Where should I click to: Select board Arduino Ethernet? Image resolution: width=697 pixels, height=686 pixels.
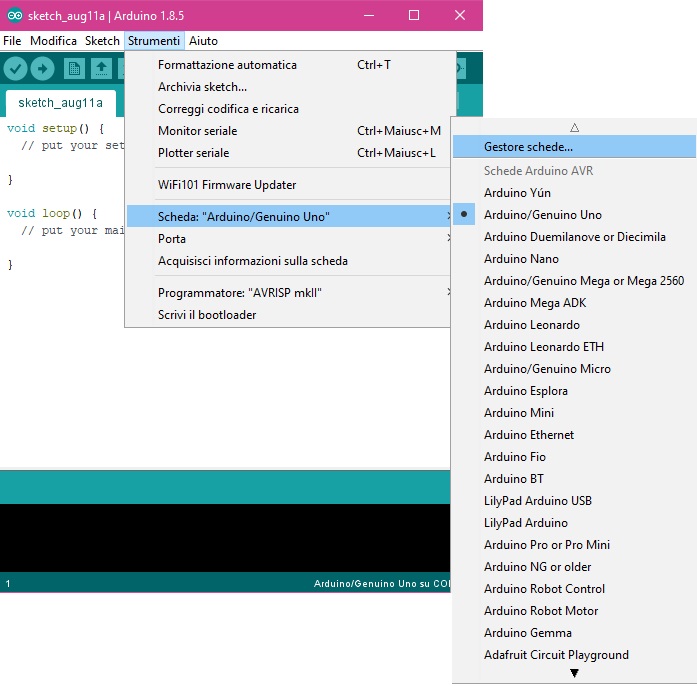[574, 435]
